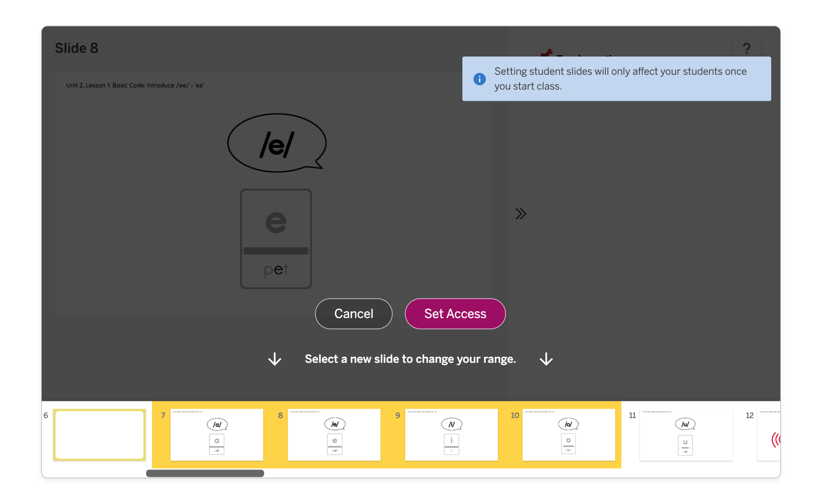Click Cancel to discard the slide range
The height and width of the screenshot is (504, 822).
pos(354,314)
